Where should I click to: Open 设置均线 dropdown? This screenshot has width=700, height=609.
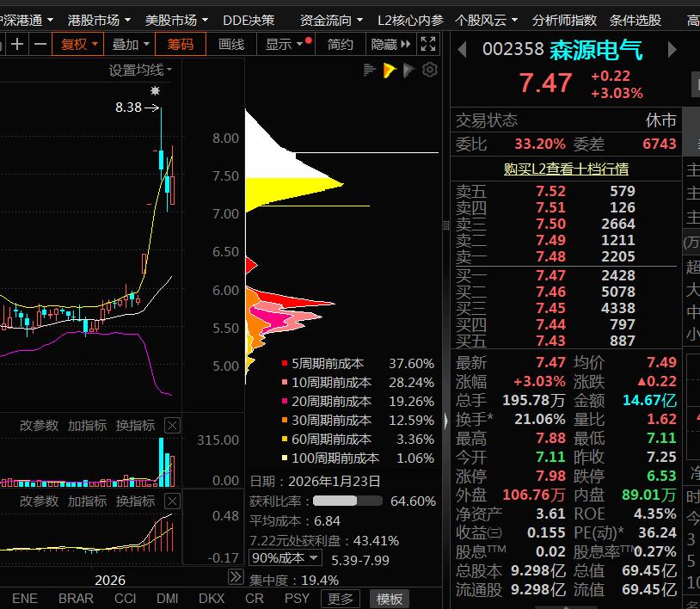(x=140, y=70)
